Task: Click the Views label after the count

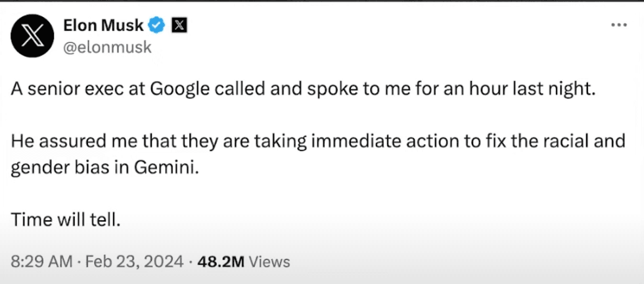Action: pos(269,262)
